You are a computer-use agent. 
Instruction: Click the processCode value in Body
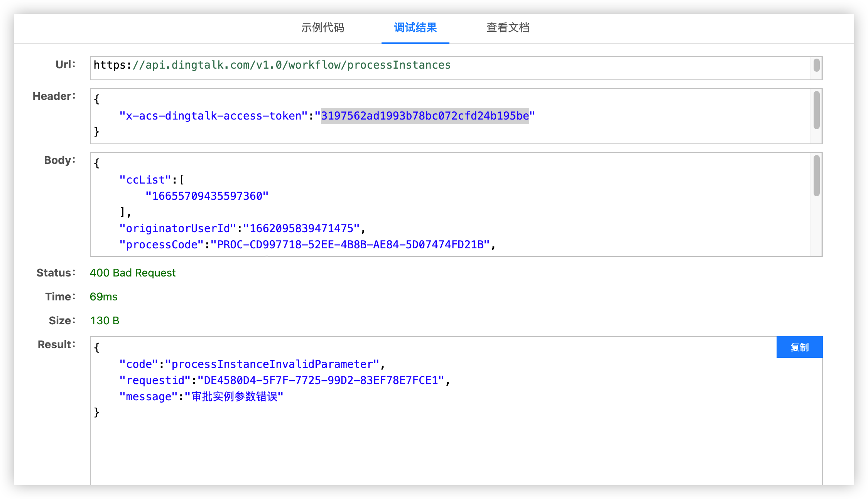350,244
